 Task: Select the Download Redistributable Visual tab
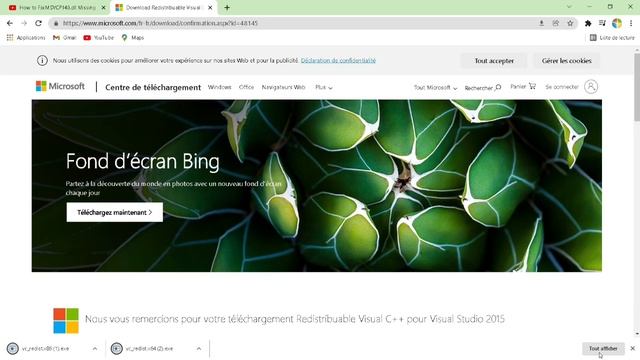[x=164, y=7]
